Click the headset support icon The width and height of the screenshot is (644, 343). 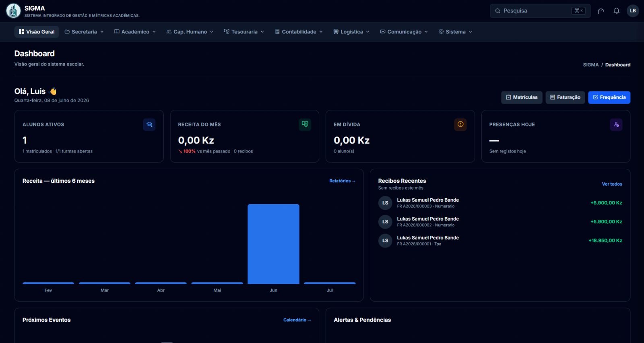(601, 11)
